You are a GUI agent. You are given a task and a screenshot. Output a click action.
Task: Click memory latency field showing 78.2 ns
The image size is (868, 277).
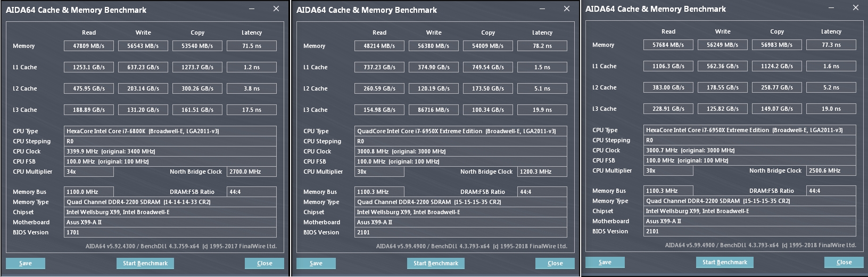(x=542, y=46)
